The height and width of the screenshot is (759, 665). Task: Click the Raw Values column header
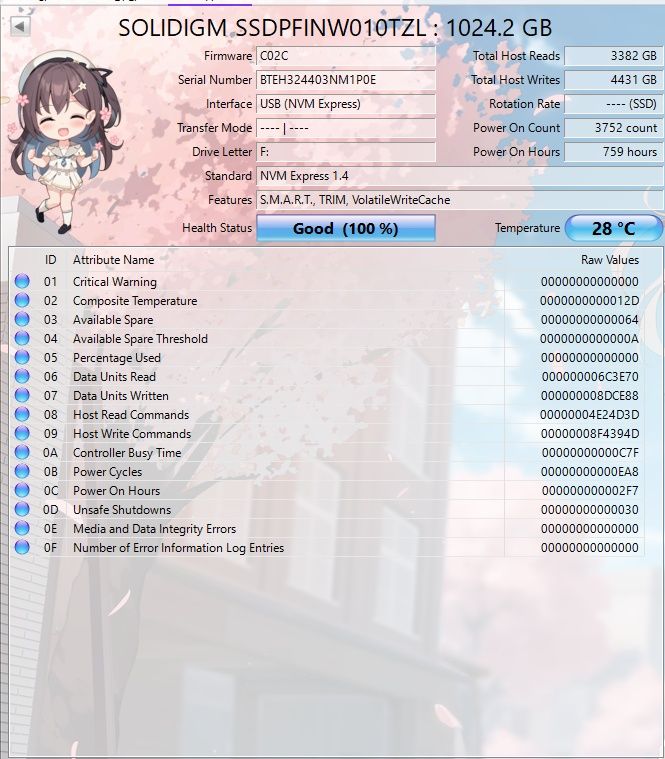point(610,260)
